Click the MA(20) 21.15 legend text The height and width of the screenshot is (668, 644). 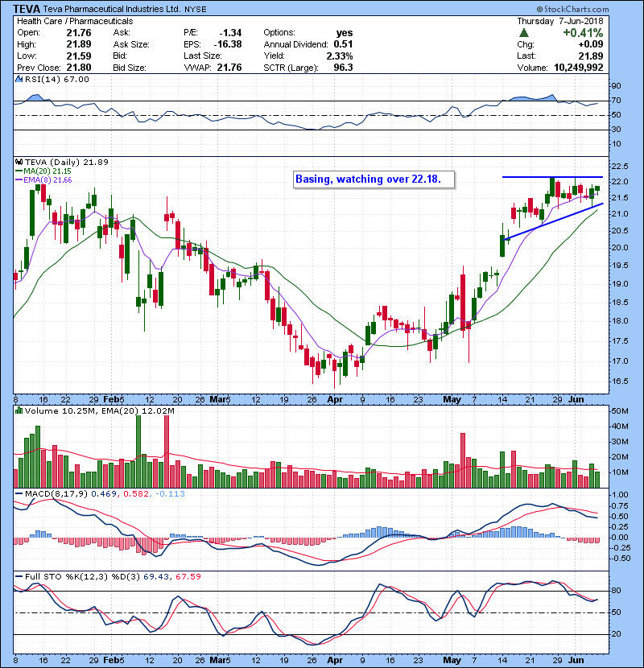coord(47,171)
